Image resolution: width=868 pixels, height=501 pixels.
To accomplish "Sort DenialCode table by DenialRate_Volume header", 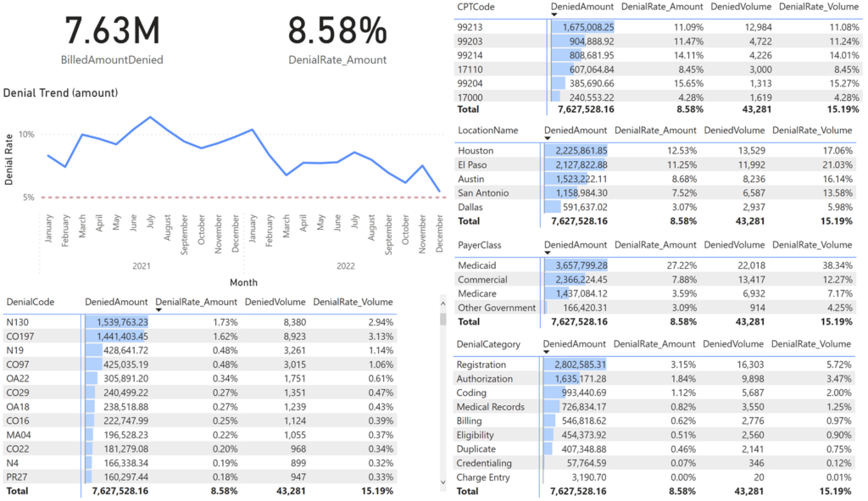I will tap(353, 302).
